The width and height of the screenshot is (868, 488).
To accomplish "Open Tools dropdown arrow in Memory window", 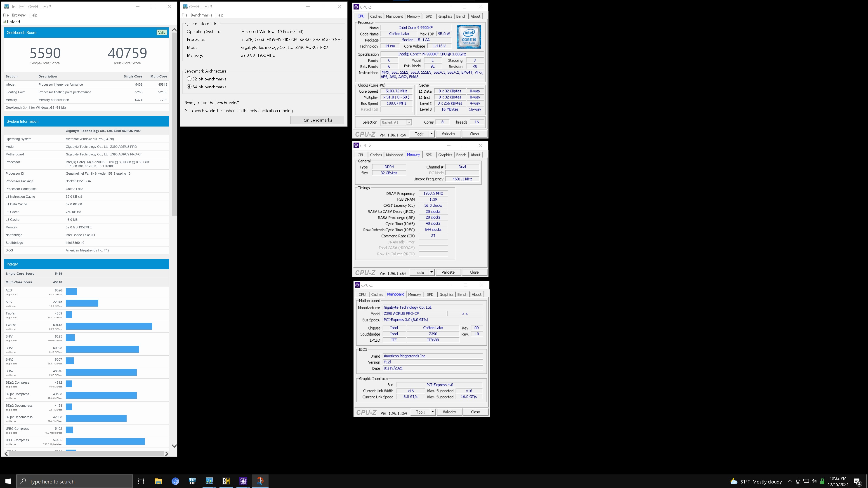I will point(431,272).
